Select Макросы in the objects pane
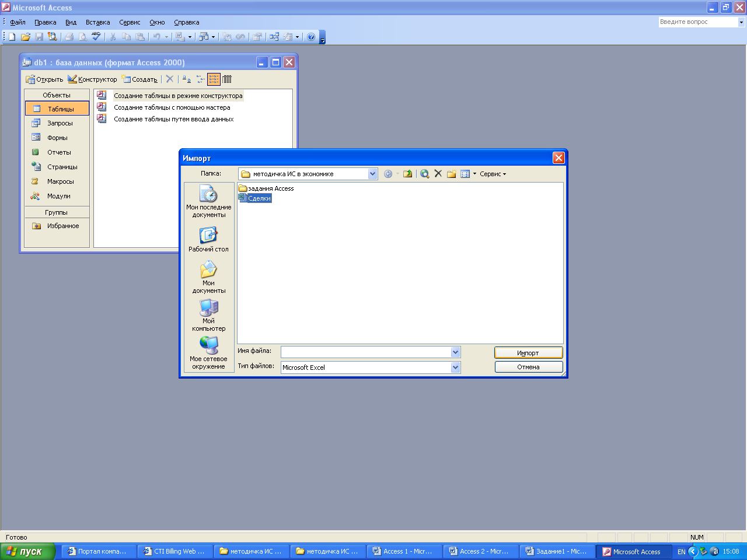Image resolution: width=747 pixels, height=560 pixels. click(x=57, y=181)
